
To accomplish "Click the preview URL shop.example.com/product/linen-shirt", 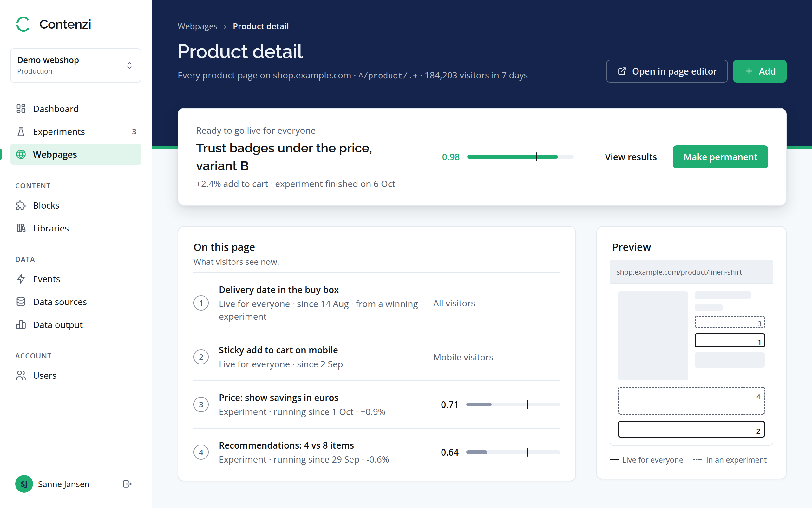I will [x=679, y=272].
